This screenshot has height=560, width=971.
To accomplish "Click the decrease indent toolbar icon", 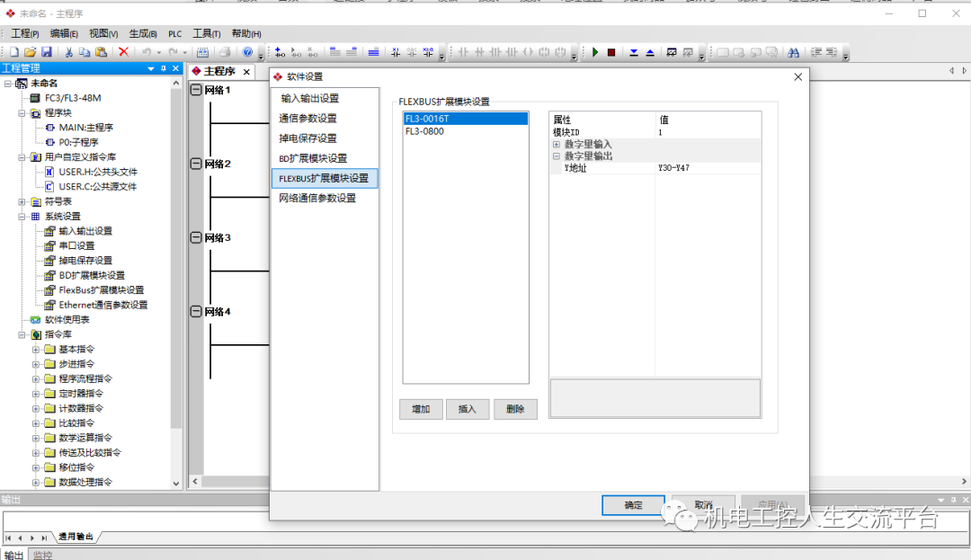I will 833,53.
